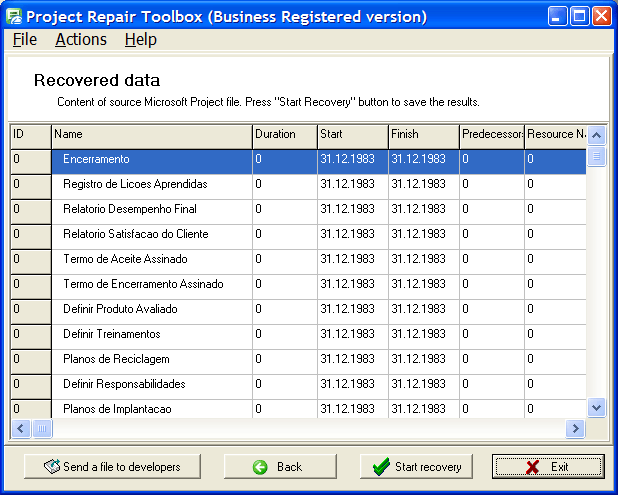Click the Resource Names column header
Image resolution: width=618 pixels, height=495 pixels.
555,137
